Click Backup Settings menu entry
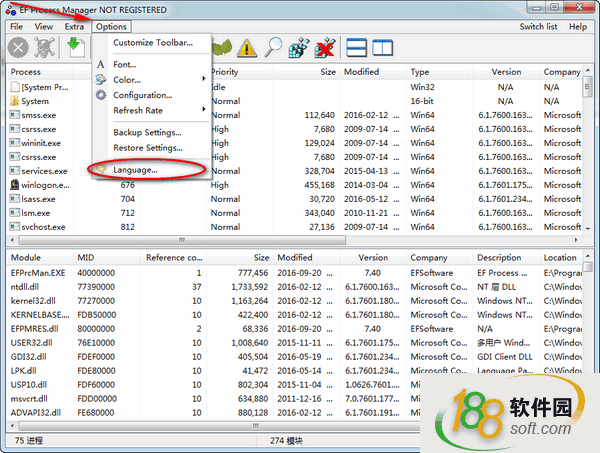The image size is (600, 453). (147, 133)
